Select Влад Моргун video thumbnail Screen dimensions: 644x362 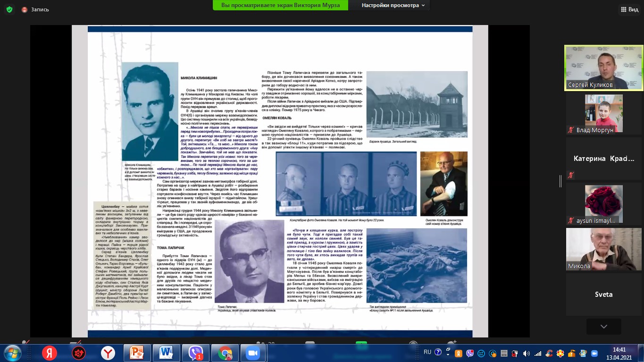603,113
